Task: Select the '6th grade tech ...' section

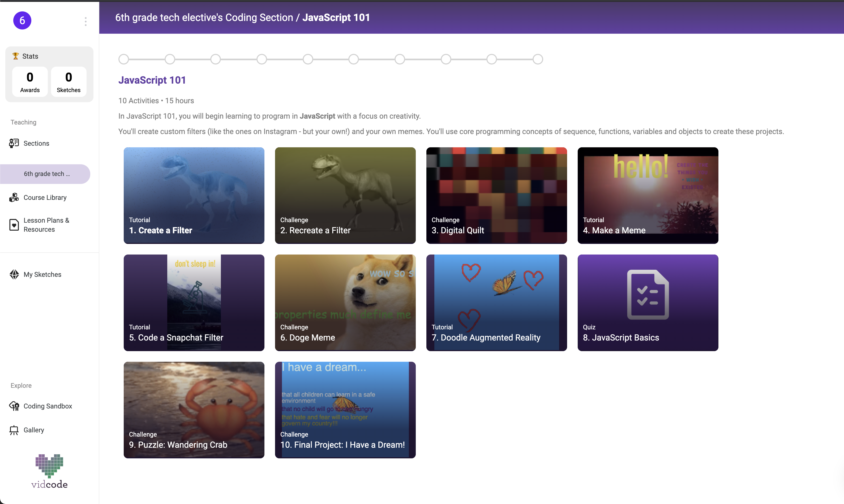Action: pos(46,174)
